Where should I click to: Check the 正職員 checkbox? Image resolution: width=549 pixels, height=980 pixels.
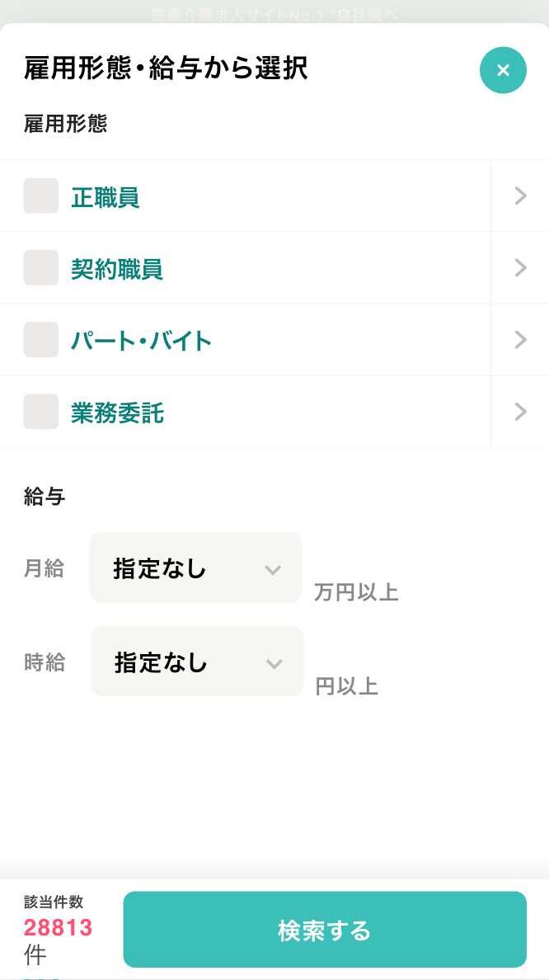click(40, 196)
